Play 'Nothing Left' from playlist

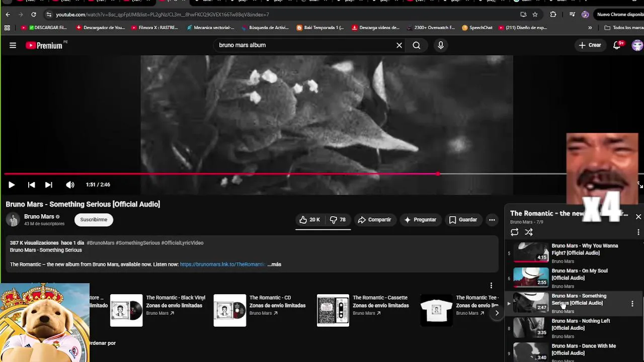pos(574,328)
